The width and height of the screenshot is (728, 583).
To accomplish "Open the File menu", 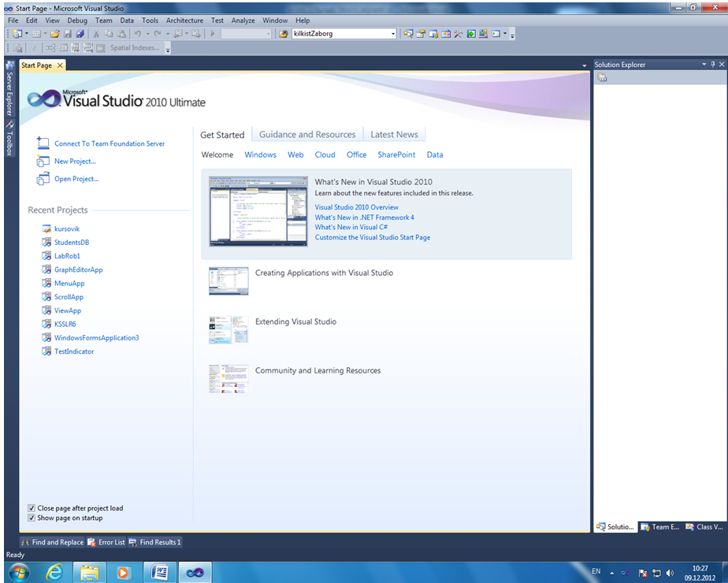I will pos(13,20).
